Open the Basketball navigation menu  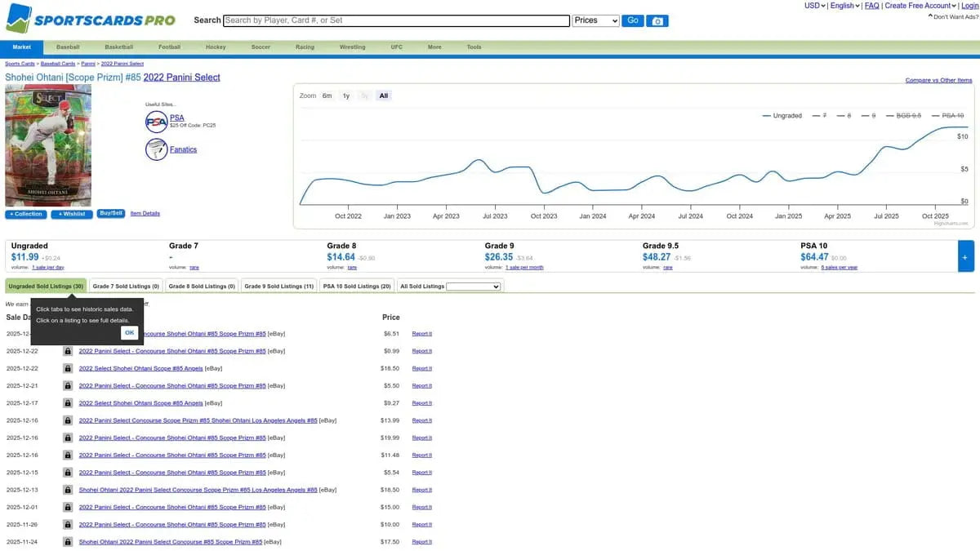[119, 47]
